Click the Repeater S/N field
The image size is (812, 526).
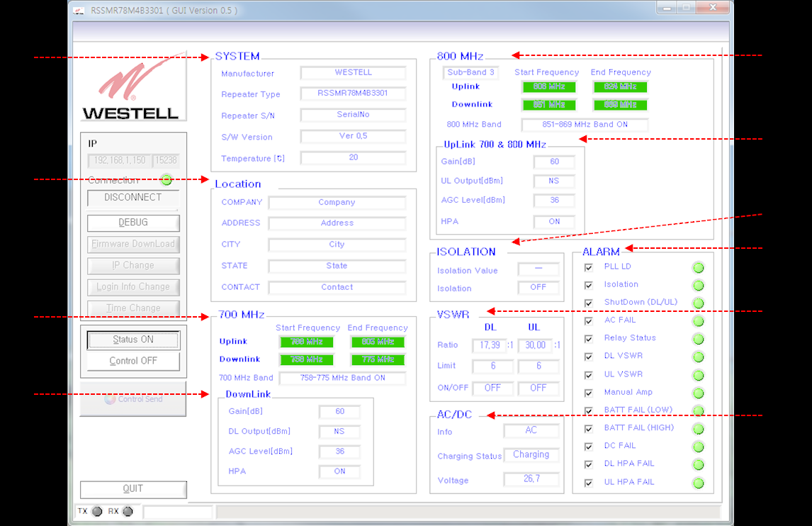(x=353, y=115)
